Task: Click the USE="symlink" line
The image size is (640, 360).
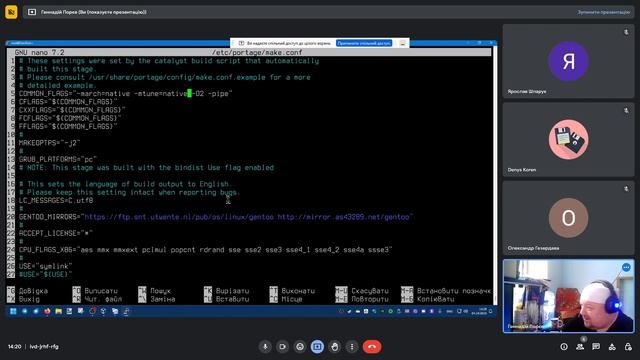Action: [45, 266]
